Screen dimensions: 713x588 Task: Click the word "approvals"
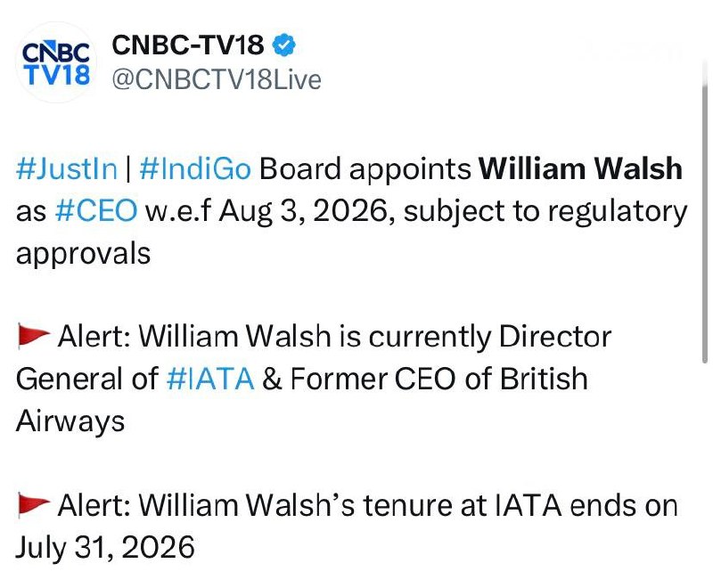(x=83, y=253)
